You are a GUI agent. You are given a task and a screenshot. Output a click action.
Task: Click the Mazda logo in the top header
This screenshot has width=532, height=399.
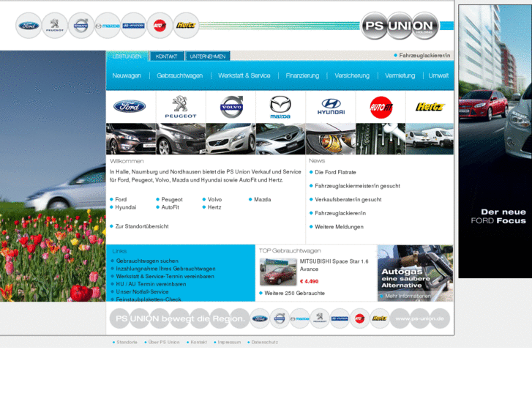(108, 26)
